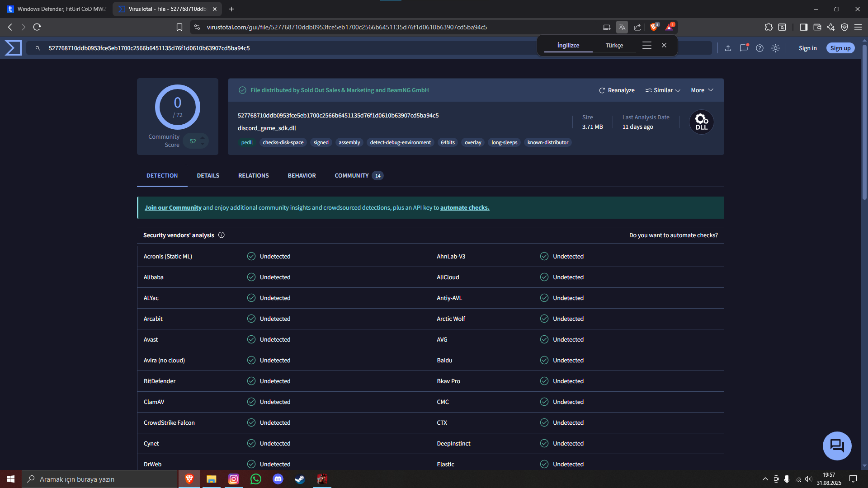
Task: Open a new browser tab
Action: [231, 9]
